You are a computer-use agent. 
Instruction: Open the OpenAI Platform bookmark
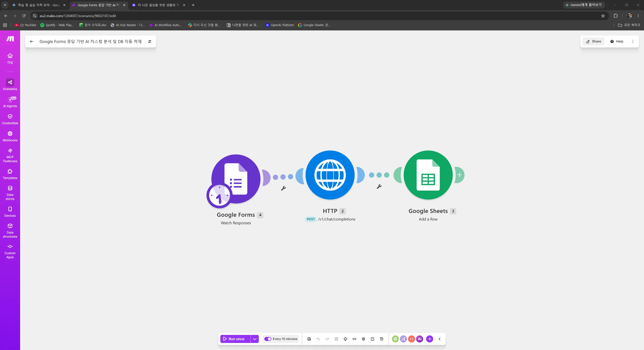[x=279, y=25]
